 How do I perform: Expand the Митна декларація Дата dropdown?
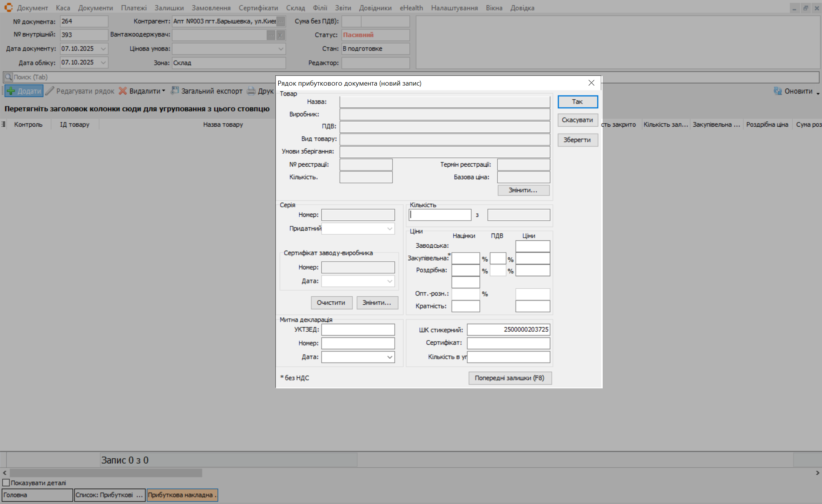tap(389, 357)
